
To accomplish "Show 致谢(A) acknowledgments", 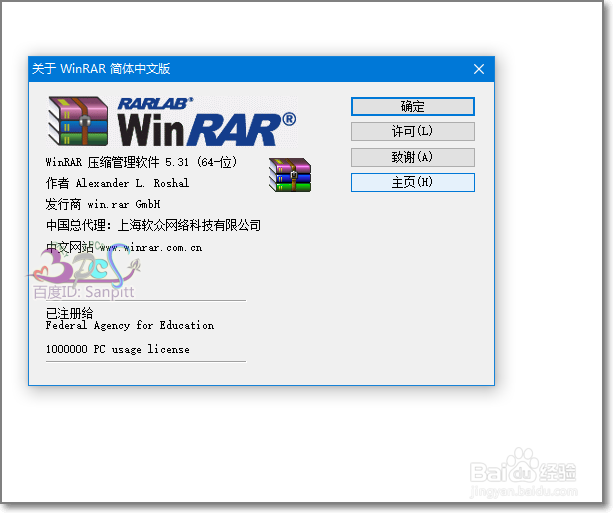I will click(x=413, y=157).
